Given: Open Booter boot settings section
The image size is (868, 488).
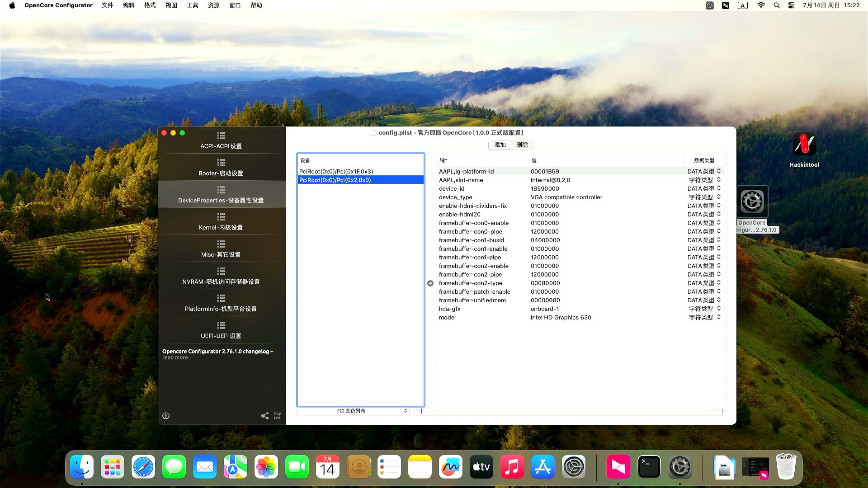Looking at the screenshot, I should [221, 168].
